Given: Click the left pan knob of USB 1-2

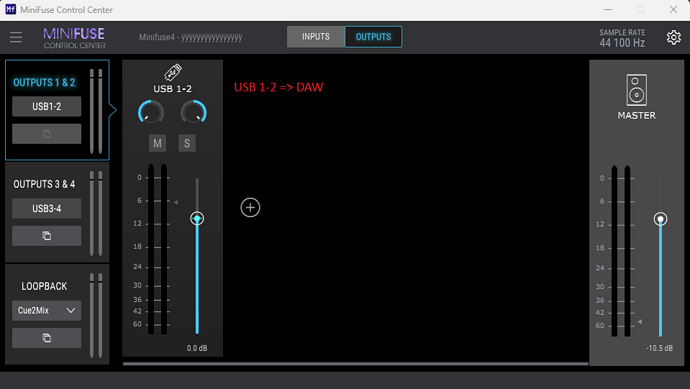Looking at the screenshot, I should click(151, 112).
